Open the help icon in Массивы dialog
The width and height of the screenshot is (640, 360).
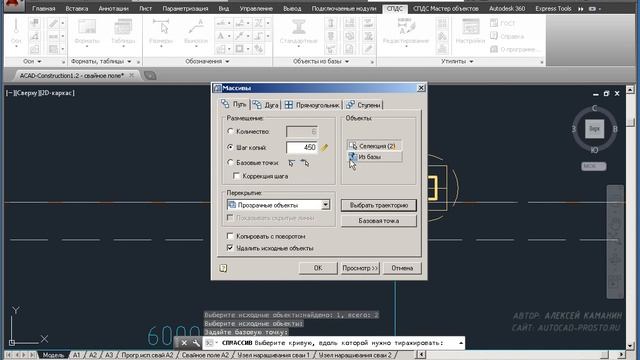click(223, 268)
